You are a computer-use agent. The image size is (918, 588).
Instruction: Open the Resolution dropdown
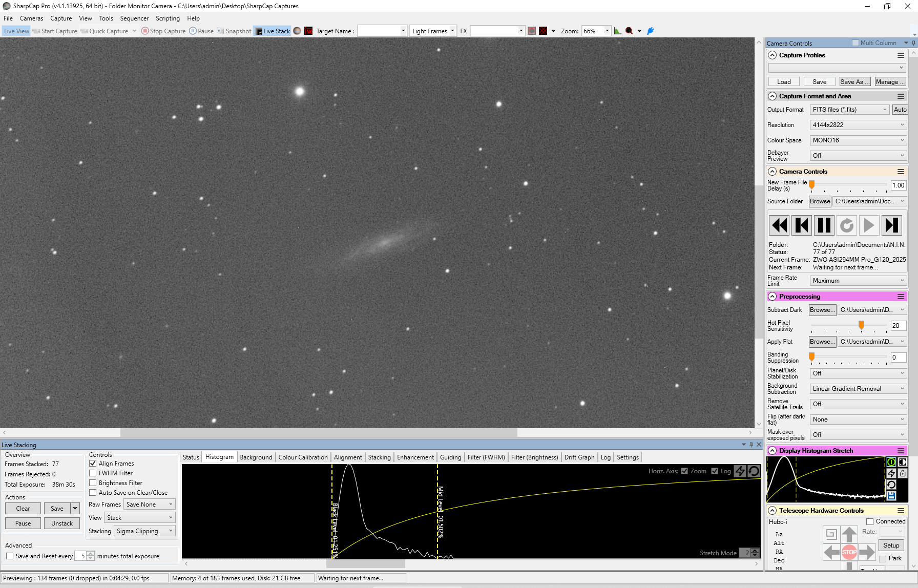(x=858, y=125)
